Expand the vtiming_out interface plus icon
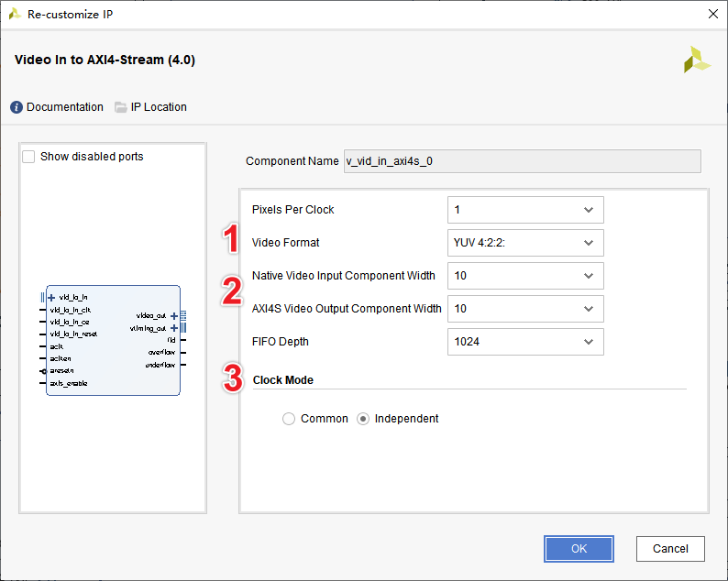Viewport: 728px width, 581px height. [x=174, y=328]
